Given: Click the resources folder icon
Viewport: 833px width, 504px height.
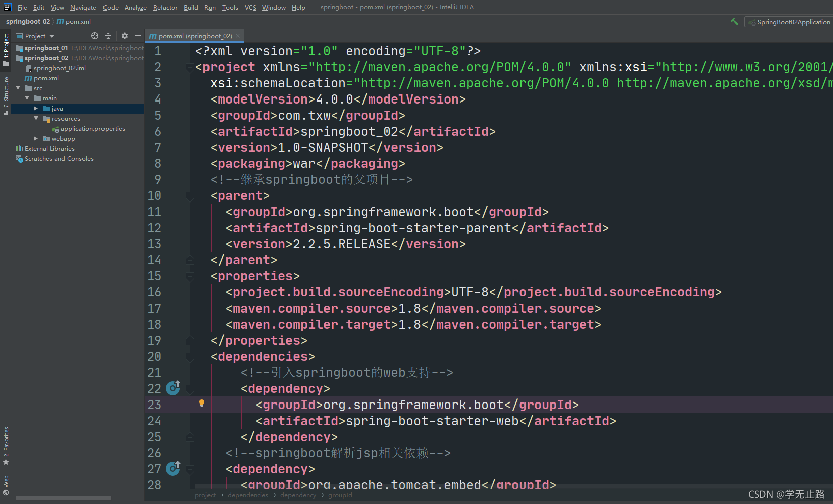Looking at the screenshot, I should (x=46, y=119).
